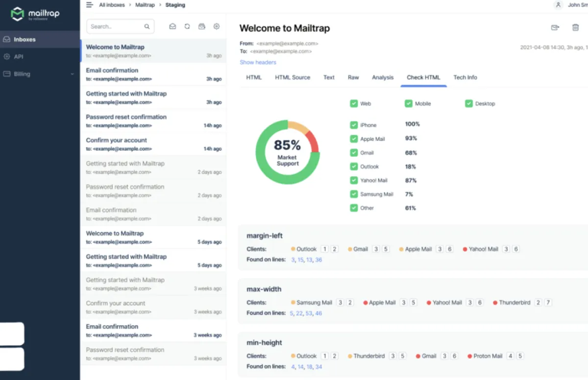The width and height of the screenshot is (588, 380).
Task: Open the Tech Info tab
Action: 465,77
